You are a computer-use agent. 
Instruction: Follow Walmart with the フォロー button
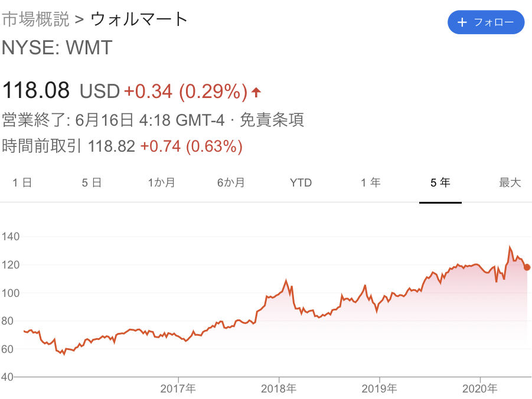[486, 22]
